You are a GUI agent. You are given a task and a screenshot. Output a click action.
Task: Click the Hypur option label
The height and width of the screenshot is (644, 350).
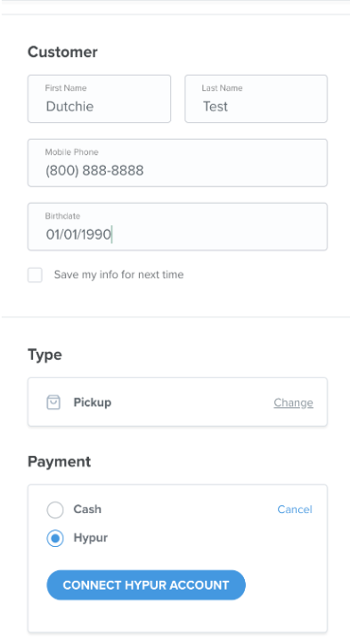click(x=90, y=538)
